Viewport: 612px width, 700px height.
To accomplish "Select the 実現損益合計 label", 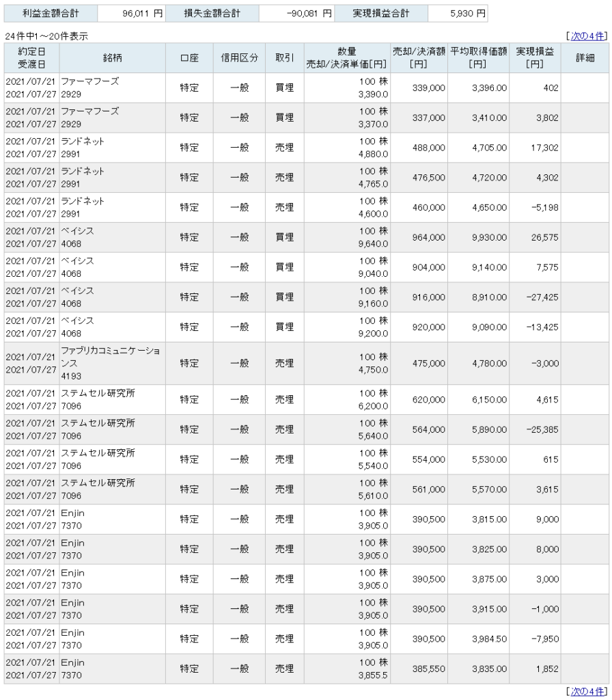I will click(x=381, y=14).
